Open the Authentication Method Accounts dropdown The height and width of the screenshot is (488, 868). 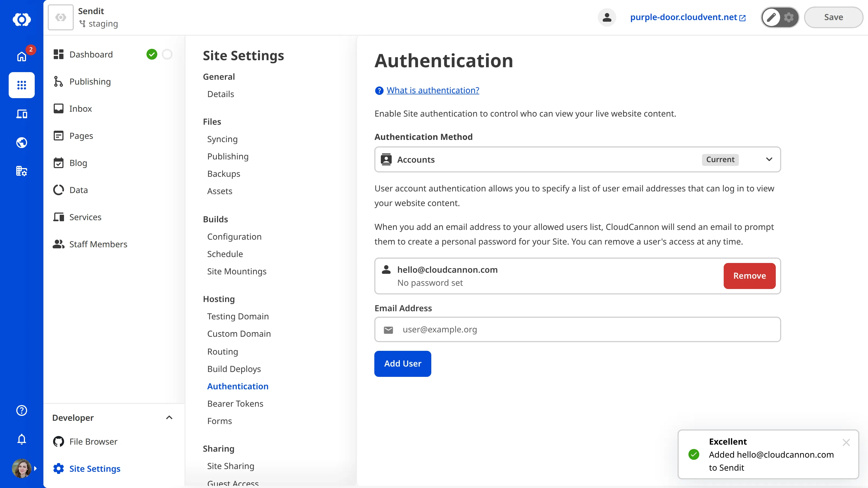(577, 159)
